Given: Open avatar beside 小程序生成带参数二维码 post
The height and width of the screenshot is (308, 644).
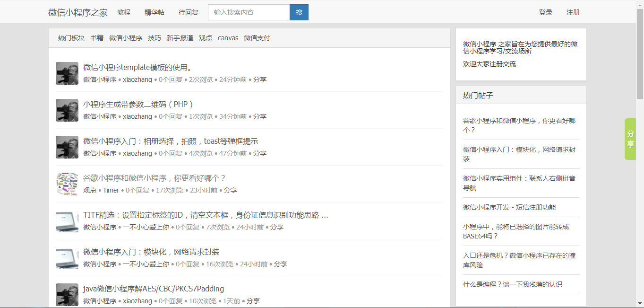Looking at the screenshot, I should [67, 110].
